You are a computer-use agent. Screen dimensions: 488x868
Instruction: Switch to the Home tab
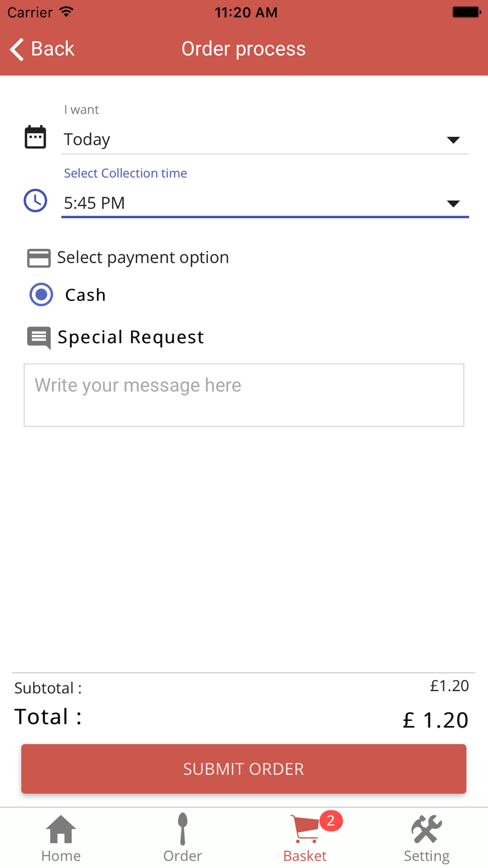tap(61, 838)
